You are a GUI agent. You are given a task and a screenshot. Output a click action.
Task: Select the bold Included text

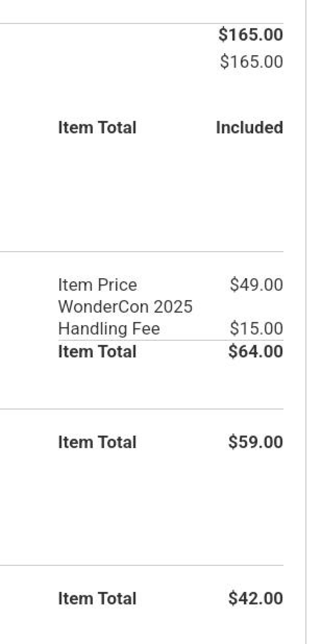click(x=249, y=127)
